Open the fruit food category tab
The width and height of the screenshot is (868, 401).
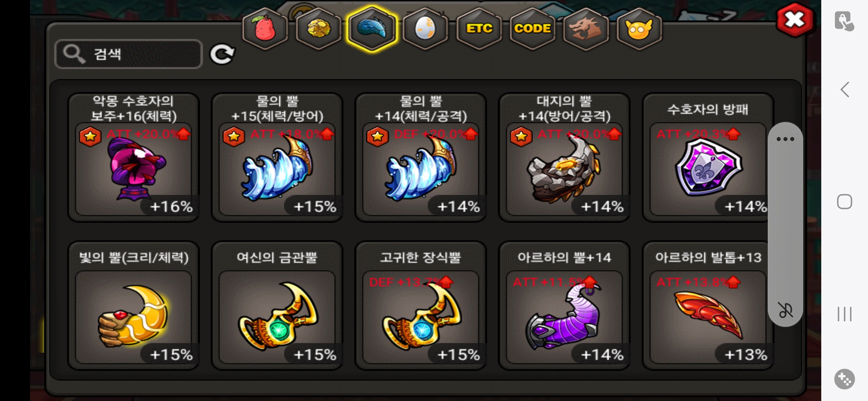tap(265, 29)
